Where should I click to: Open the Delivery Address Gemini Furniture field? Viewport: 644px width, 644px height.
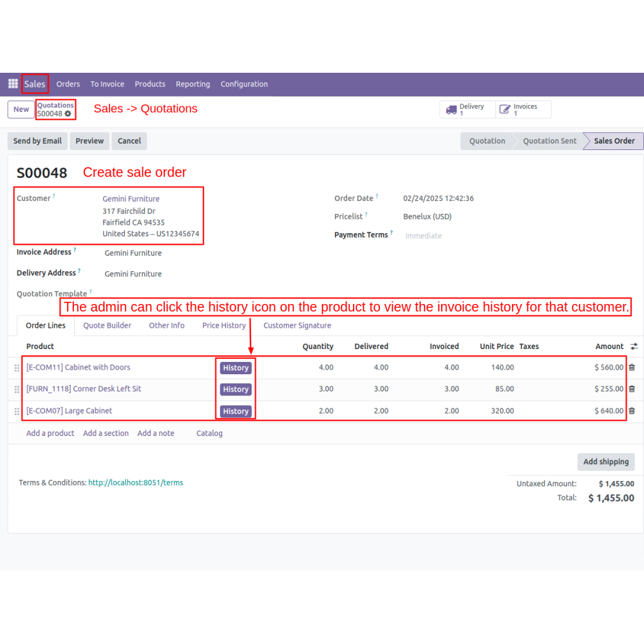click(x=133, y=274)
